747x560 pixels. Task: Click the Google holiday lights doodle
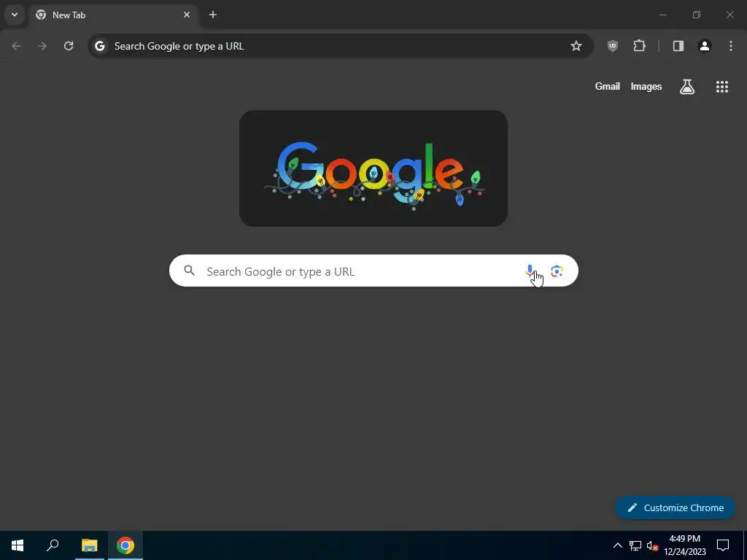373,168
